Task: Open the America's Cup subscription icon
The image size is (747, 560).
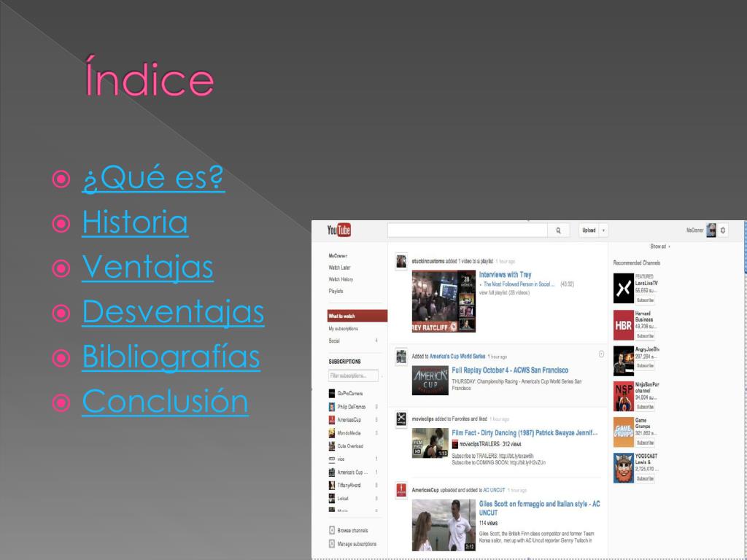Action: (x=332, y=472)
